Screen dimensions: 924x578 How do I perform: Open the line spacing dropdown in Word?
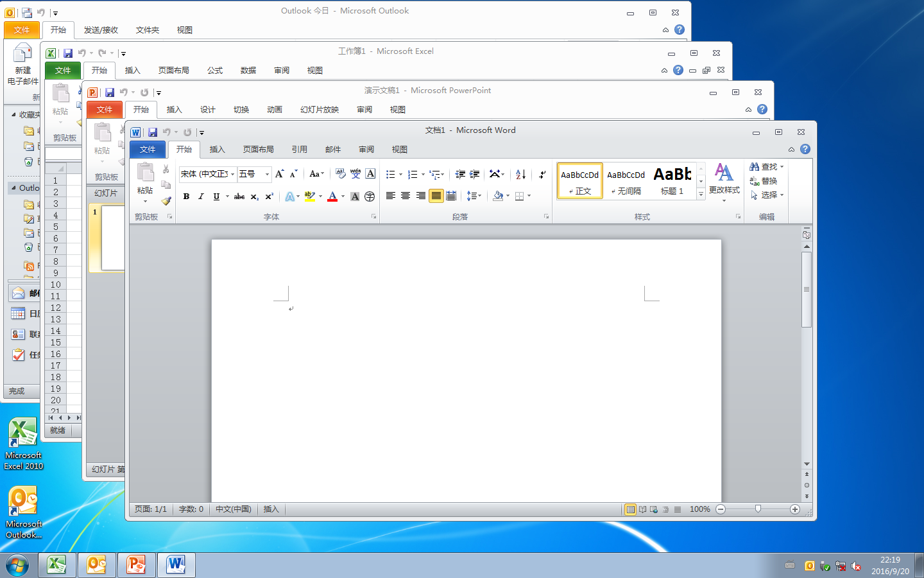(x=474, y=196)
